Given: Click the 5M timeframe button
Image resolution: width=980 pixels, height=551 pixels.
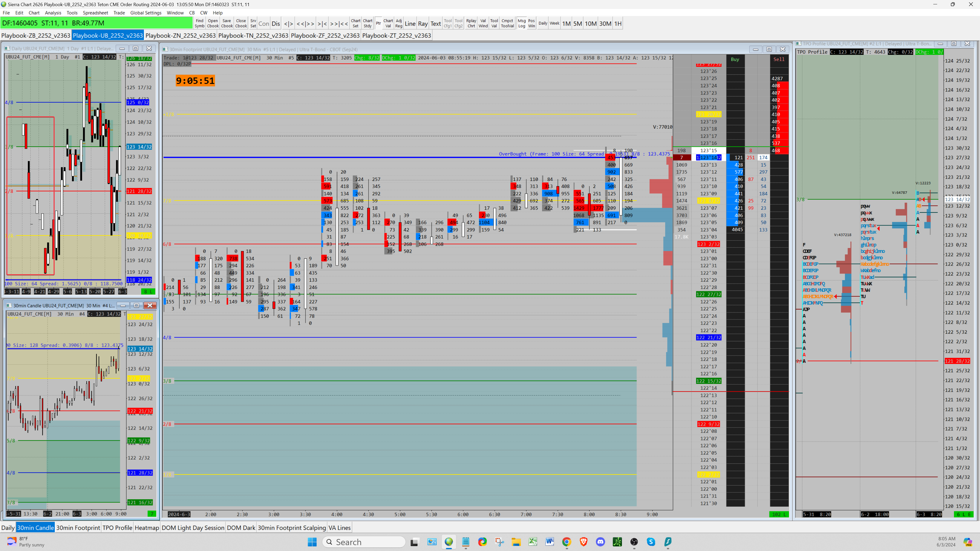Looking at the screenshot, I should click(577, 23).
